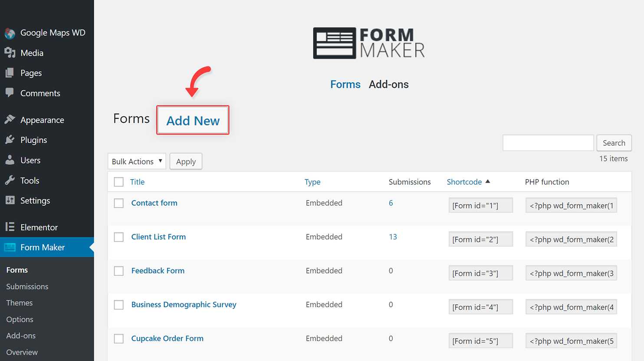Open Overview submenu item
Image resolution: width=644 pixels, height=361 pixels.
22,352
